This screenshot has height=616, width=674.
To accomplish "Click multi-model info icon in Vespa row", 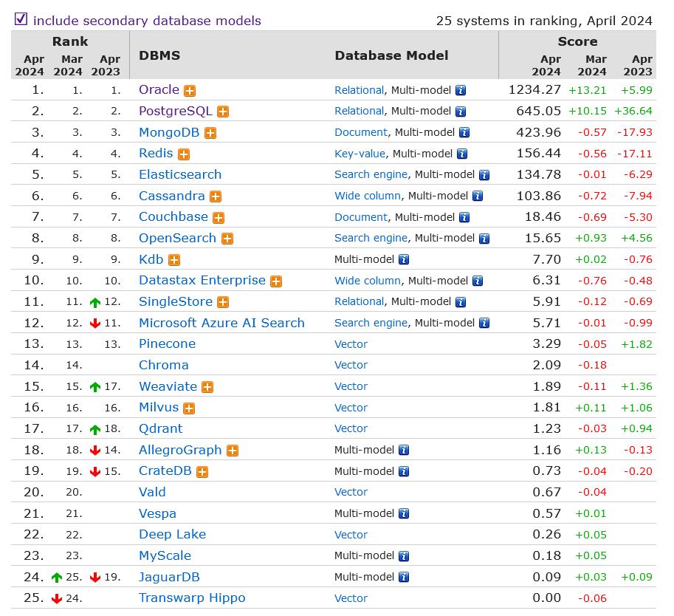I will point(404,514).
